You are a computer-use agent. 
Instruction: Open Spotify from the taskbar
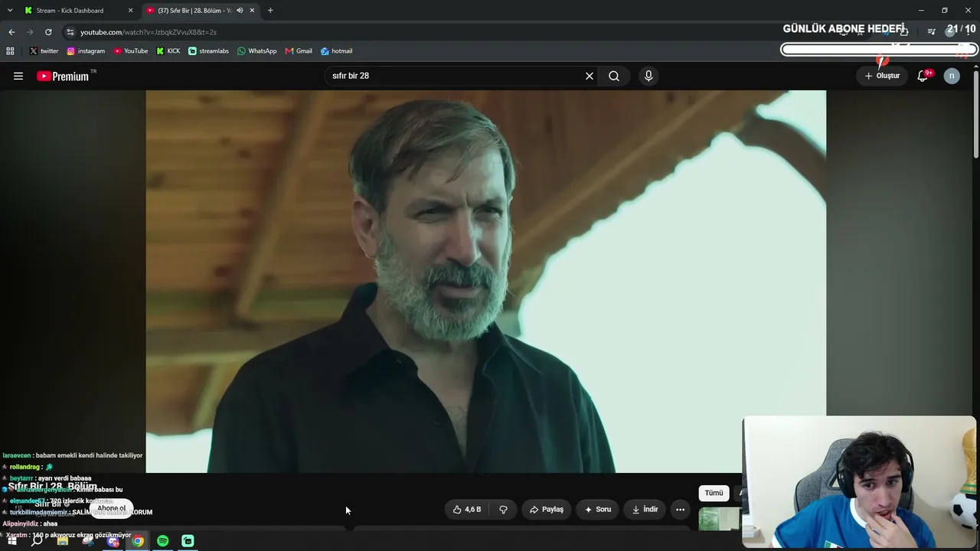pos(163,541)
